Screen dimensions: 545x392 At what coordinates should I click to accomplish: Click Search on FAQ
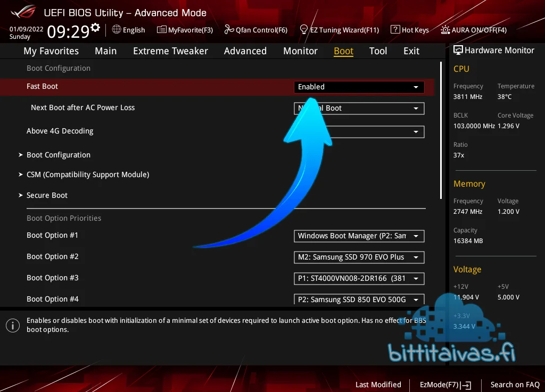click(515, 385)
